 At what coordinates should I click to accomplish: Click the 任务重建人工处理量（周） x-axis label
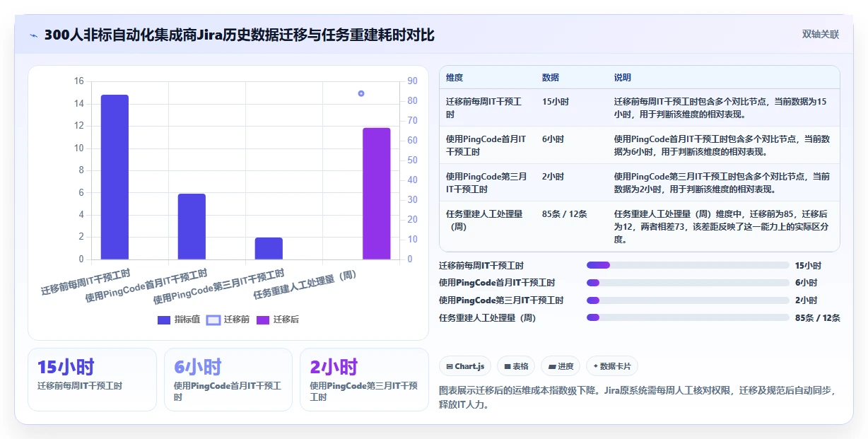pos(305,285)
